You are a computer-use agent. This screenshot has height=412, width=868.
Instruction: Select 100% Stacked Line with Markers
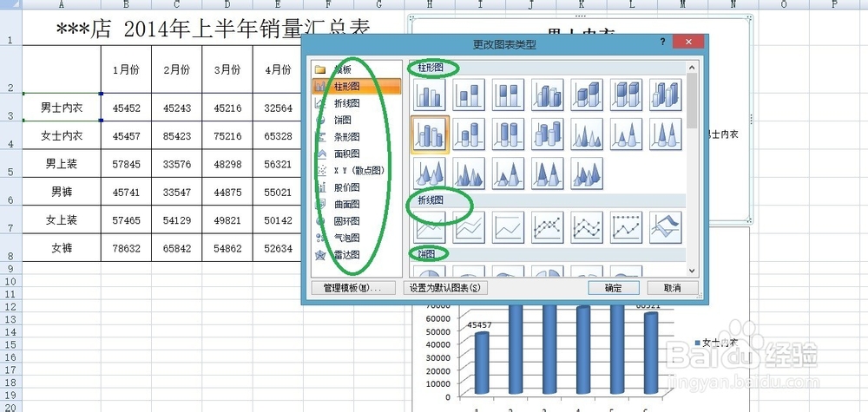pos(626,226)
